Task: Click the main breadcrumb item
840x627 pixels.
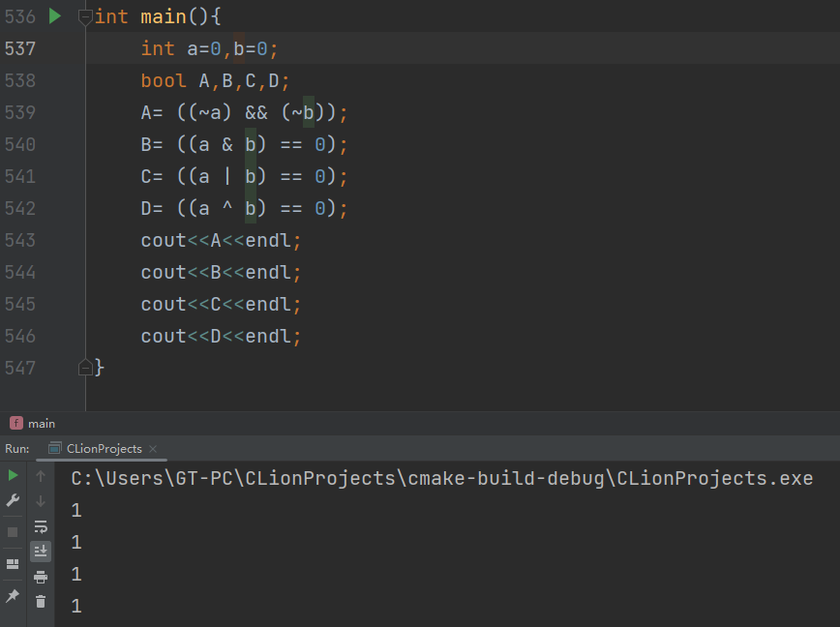Action: (x=33, y=424)
